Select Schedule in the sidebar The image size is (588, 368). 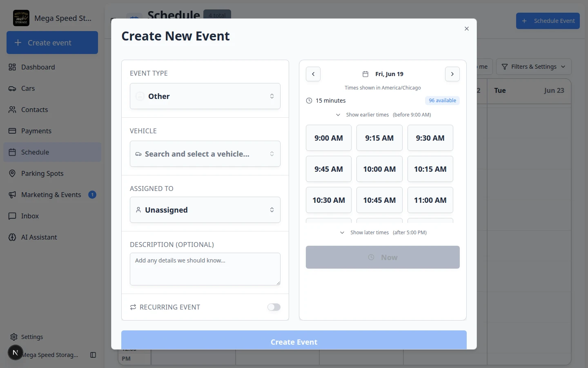(52, 152)
